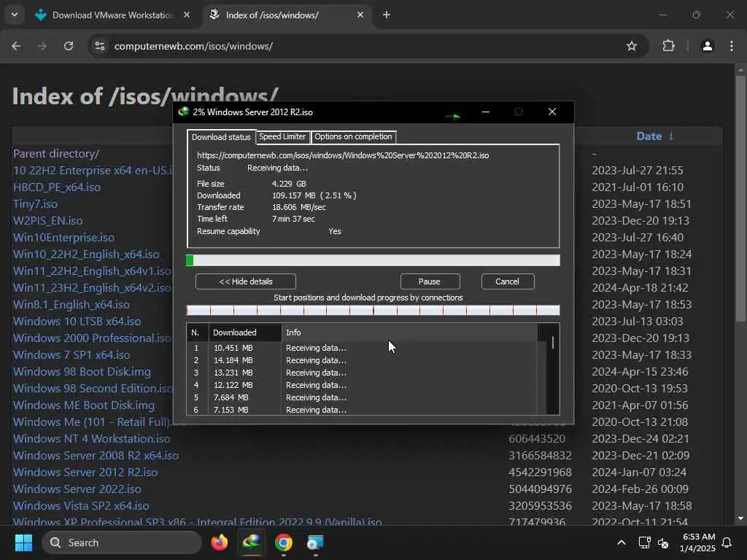The image size is (747, 560).
Task: Open Chrome three-dot menu
Action: point(731,46)
